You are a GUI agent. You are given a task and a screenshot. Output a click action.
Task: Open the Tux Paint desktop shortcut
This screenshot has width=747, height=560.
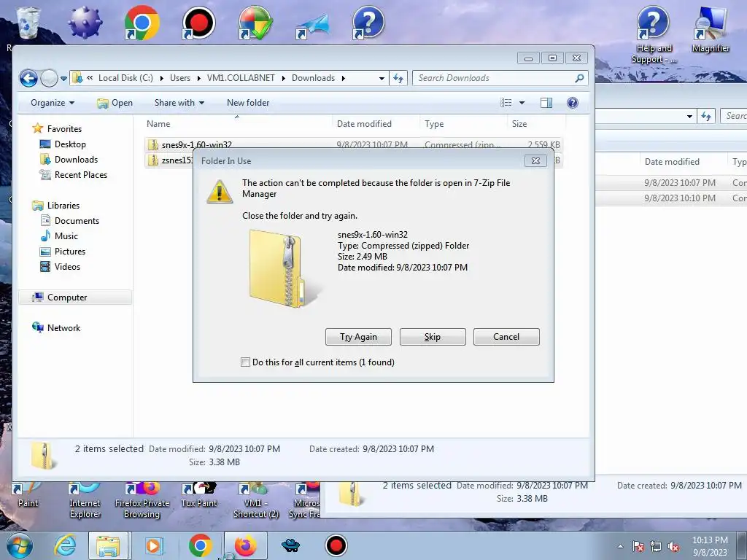tap(198, 495)
